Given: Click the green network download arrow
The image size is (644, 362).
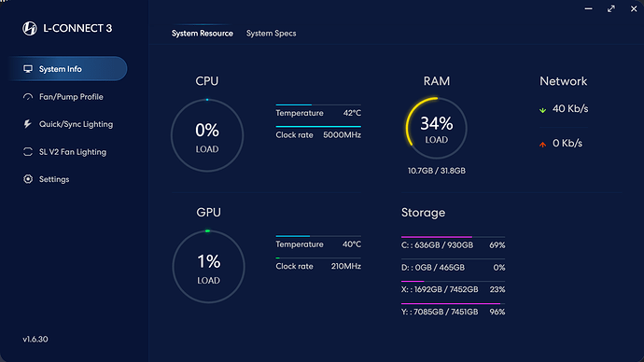Looking at the screenshot, I should (542, 109).
